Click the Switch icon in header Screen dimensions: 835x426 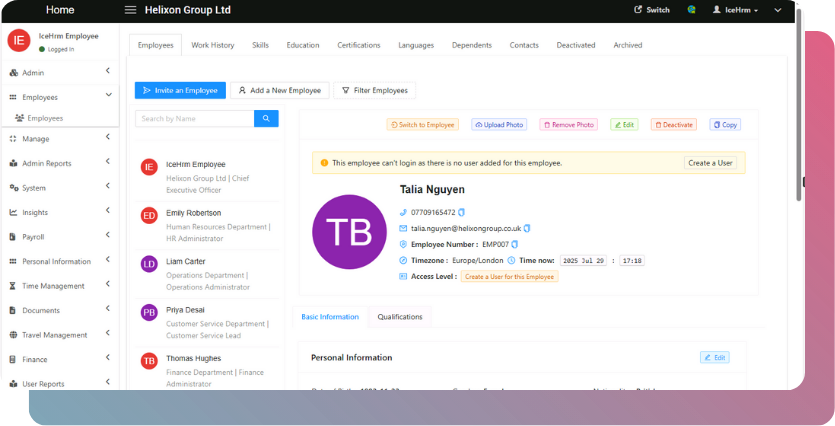638,10
